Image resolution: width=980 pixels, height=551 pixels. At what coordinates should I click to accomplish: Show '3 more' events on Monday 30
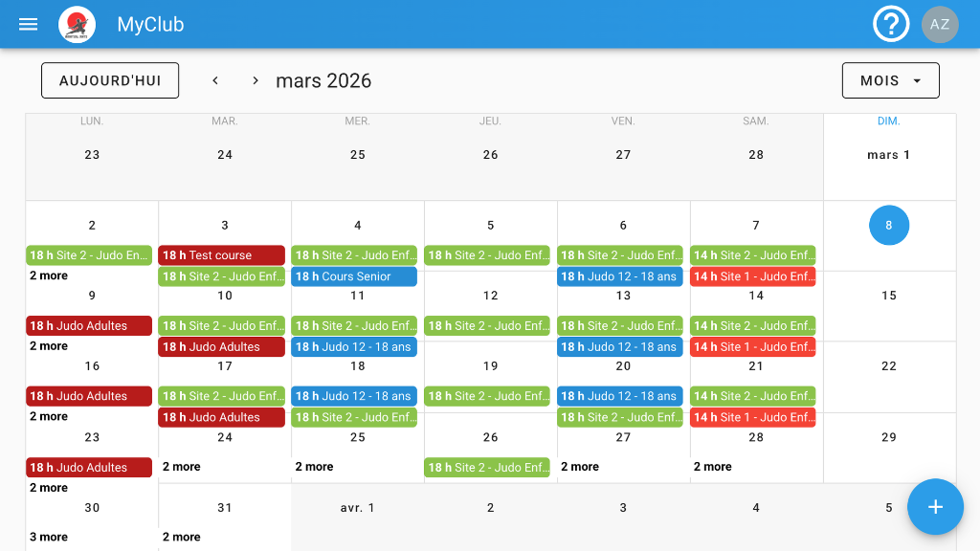(x=49, y=537)
